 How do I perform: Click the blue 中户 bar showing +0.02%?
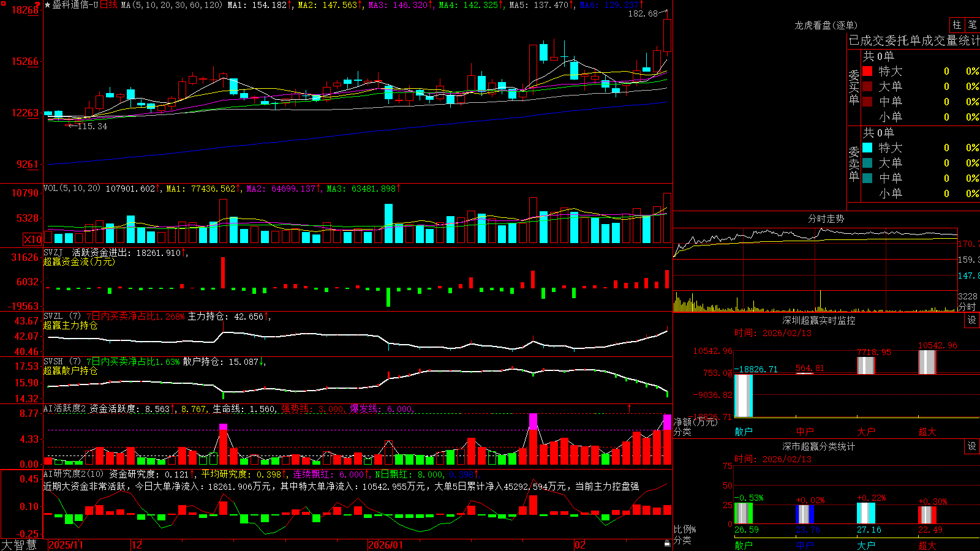(x=805, y=514)
